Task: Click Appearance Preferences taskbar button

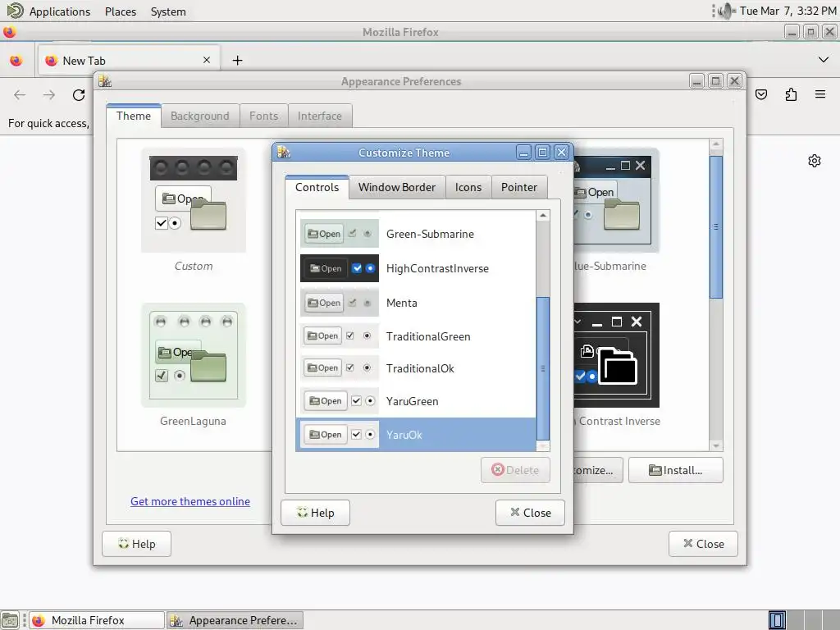Action: click(x=235, y=620)
